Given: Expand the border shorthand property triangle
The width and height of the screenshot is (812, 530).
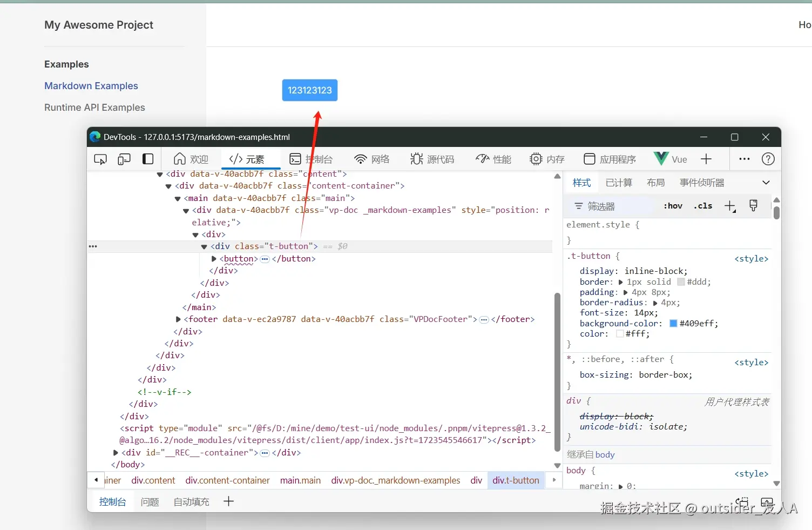Looking at the screenshot, I should pyautogui.click(x=620, y=282).
